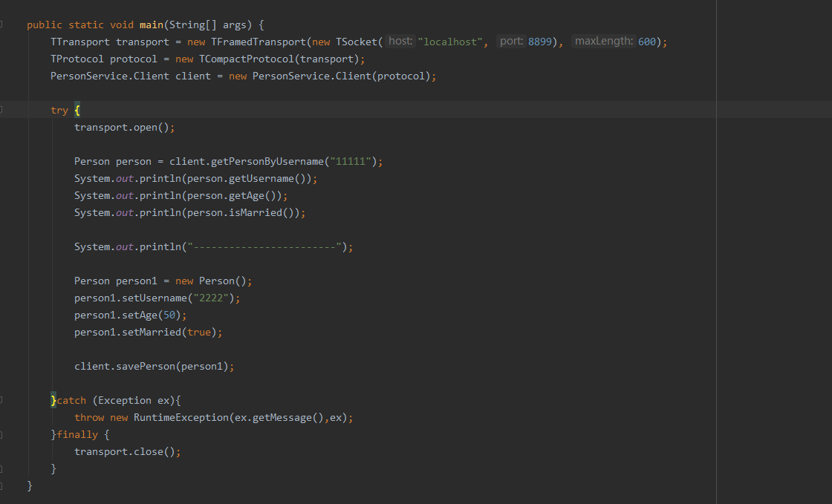
Task: Click the 'catch' keyword
Action: click(71, 401)
